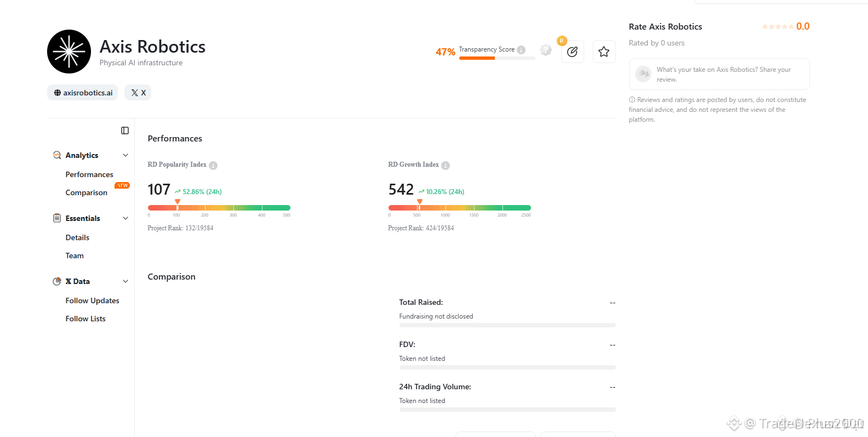Image resolution: width=868 pixels, height=437 pixels.
Task: Open Details under Essentials
Action: coord(77,237)
